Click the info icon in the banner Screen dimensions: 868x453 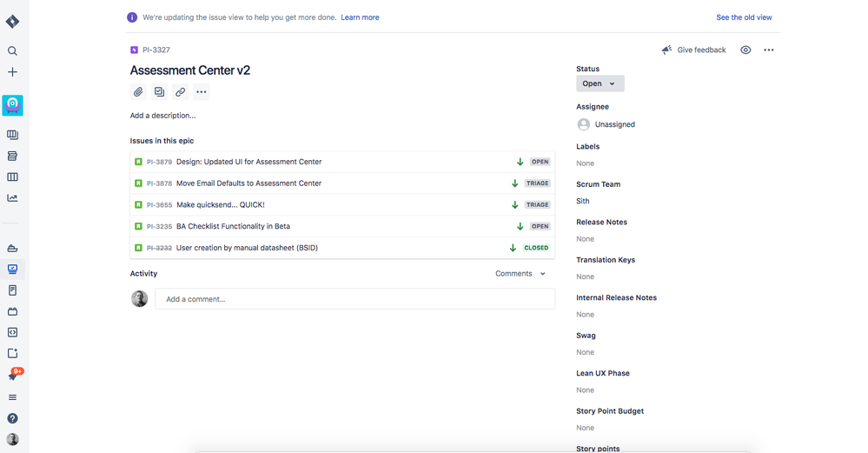pos(132,17)
